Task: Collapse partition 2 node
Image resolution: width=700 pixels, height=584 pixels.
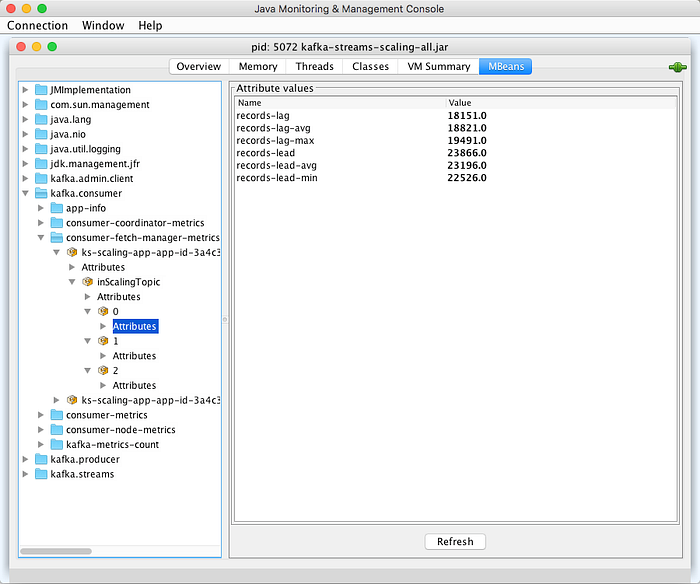Action: click(88, 370)
